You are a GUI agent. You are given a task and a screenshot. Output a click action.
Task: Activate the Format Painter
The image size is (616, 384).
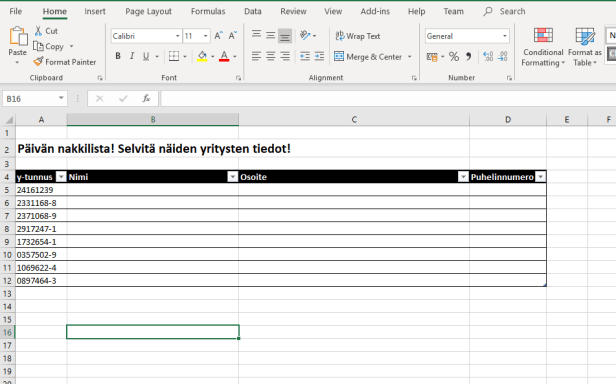point(65,62)
